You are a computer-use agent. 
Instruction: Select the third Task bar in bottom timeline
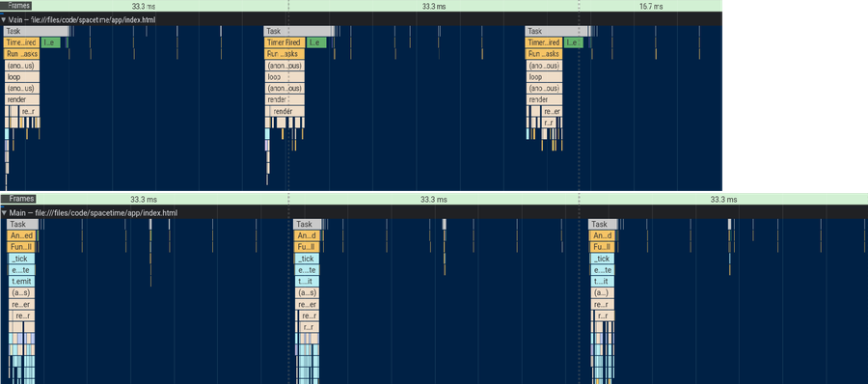click(604, 225)
